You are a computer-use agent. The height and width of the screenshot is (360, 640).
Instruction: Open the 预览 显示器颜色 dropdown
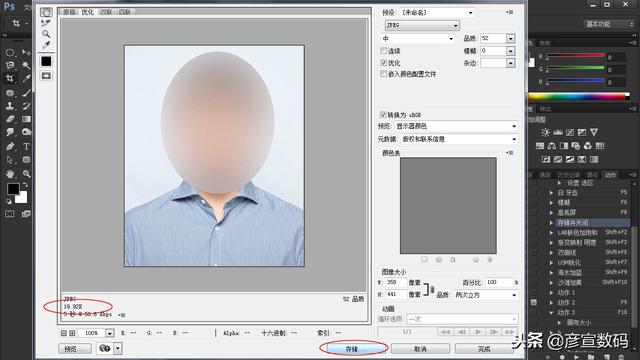456,126
